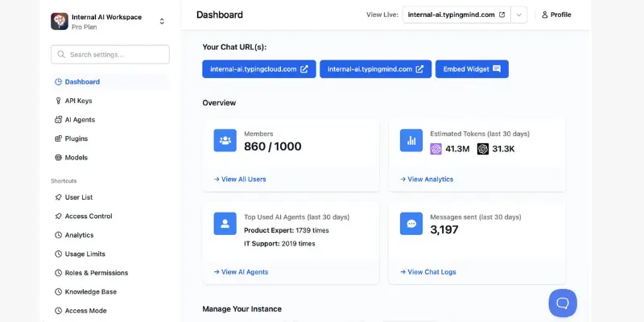Click clock icon beside Roles & Permissions
Image resolution: width=644 pixels, height=322 pixels.
(x=58, y=273)
